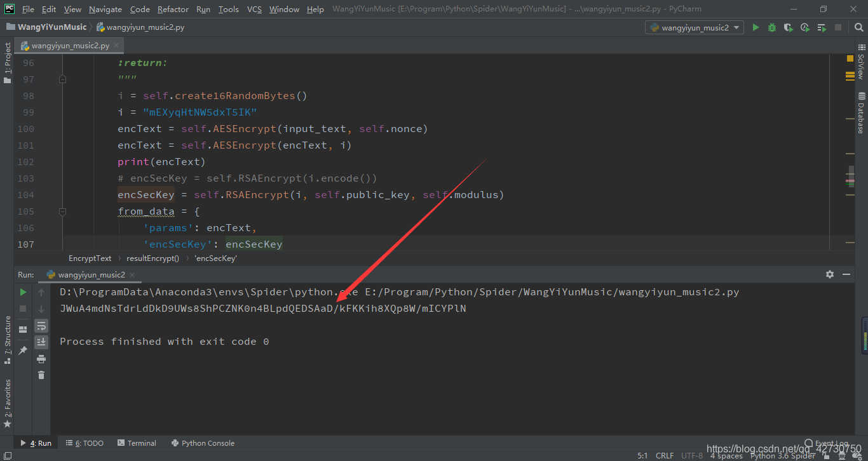The height and width of the screenshot is (461, 868).
Task: Pin the Run tab
Action: coord(23,350)
